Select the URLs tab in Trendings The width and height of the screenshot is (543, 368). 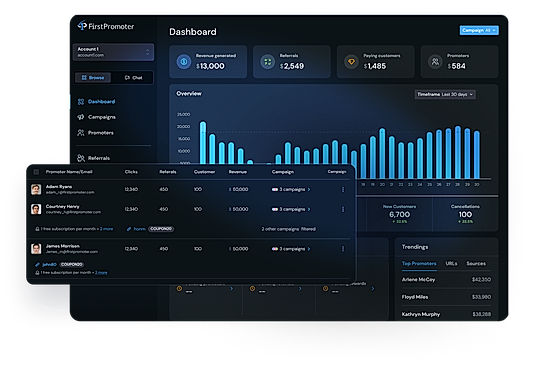click(x=451, y=264)
